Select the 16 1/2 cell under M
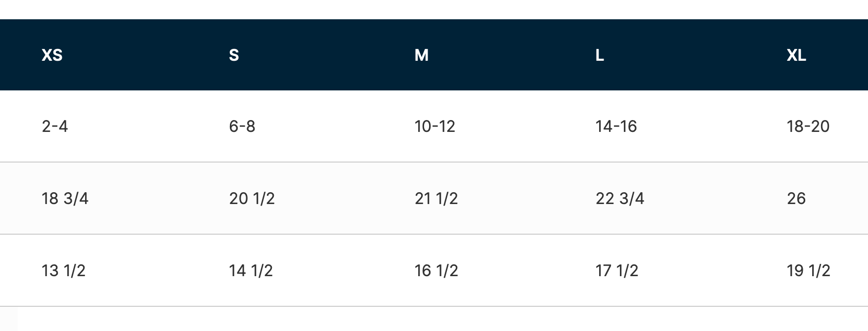Viewport: 868px width, 331px height. click(x=436, y=271)
